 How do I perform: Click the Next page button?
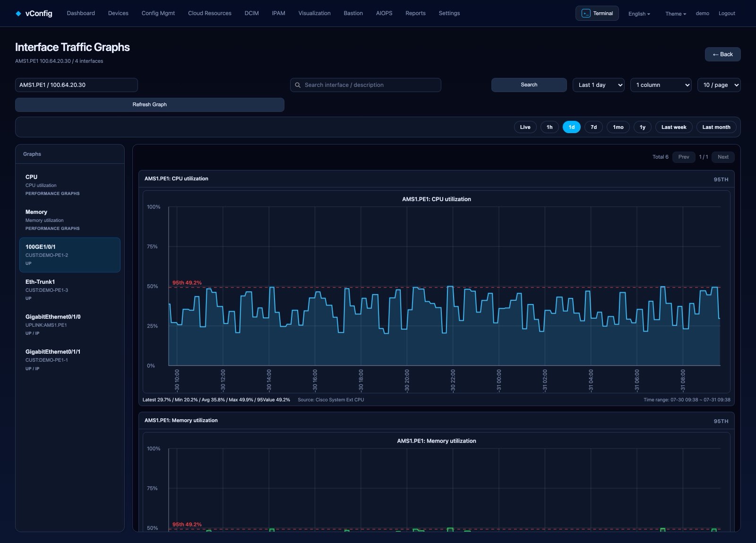[723, 157]
